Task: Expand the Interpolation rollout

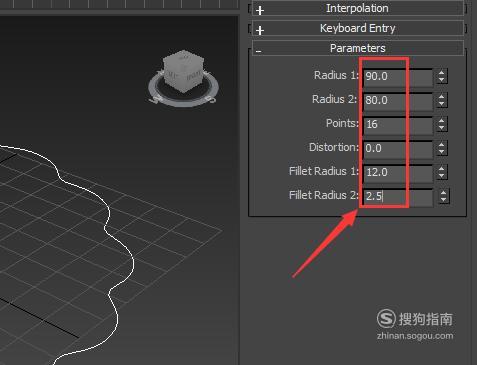Action: (357, 8)
